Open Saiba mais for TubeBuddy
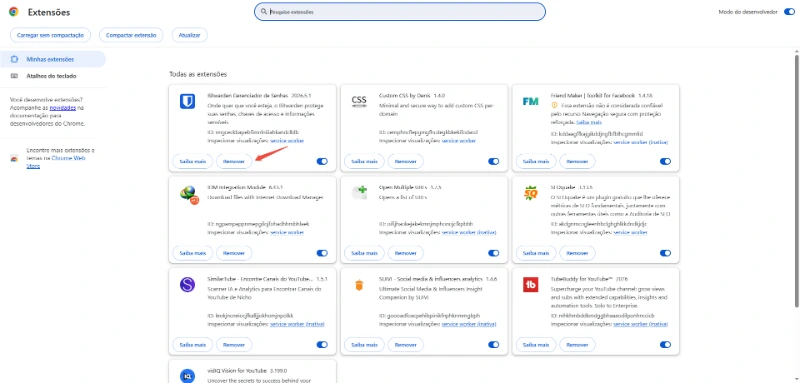Image resolution: width=800 pixels, height=383 pixels. [x=536, y=345]
